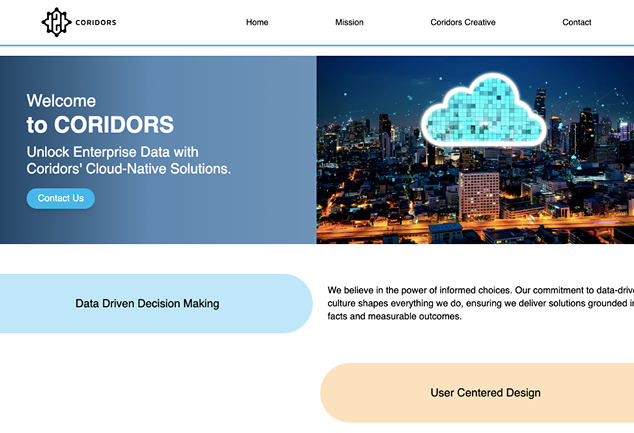Click the blue divider line under navigation
Screen dimensions: 634x433
click(317, 45)
